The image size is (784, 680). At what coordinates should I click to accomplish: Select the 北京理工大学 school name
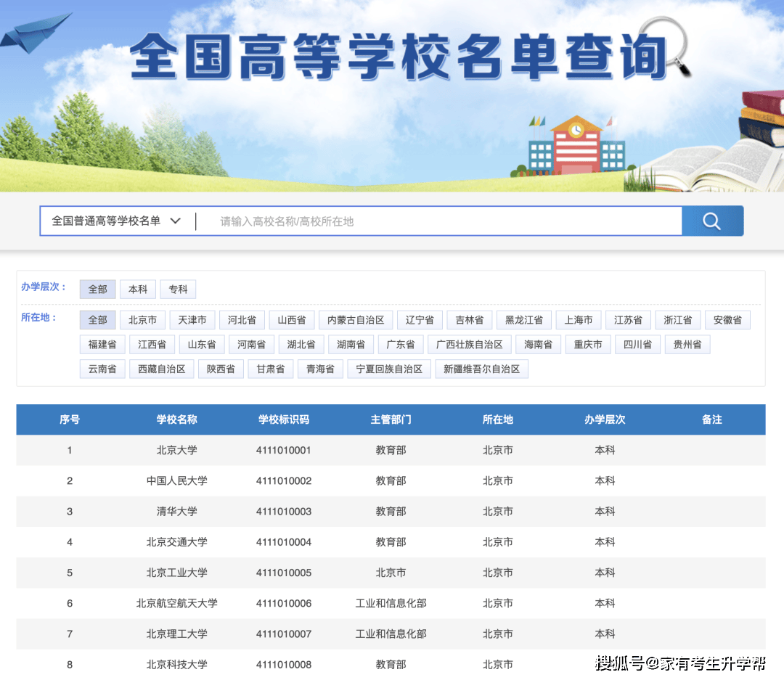pos(176,634)
